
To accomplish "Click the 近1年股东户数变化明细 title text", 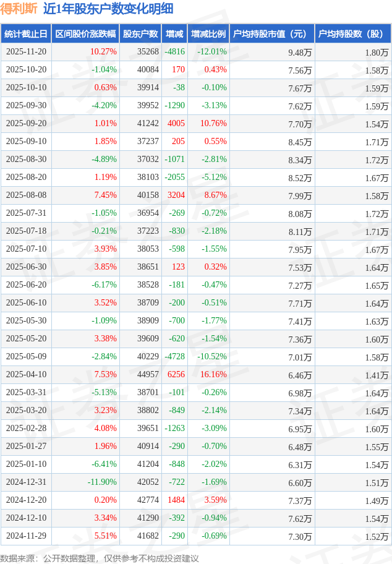I will pyautogui.click(x=108, y=9).
